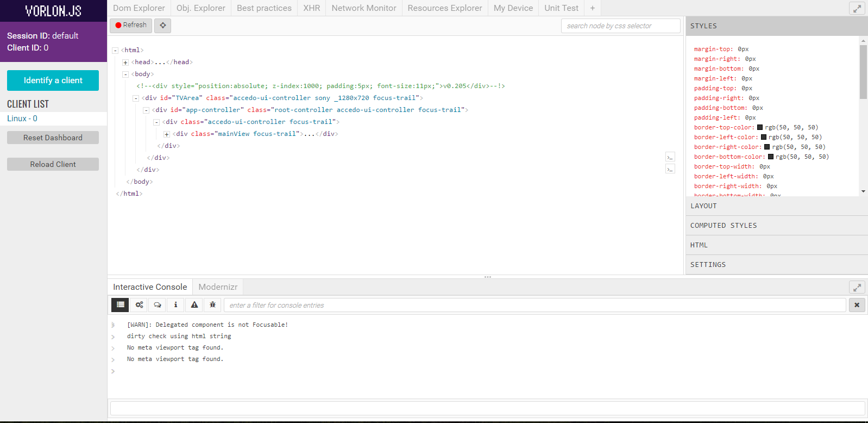The width and height of the screenshot is (868, 423).
Task: Expand the LAYOUT section
Action: [777, 206]
